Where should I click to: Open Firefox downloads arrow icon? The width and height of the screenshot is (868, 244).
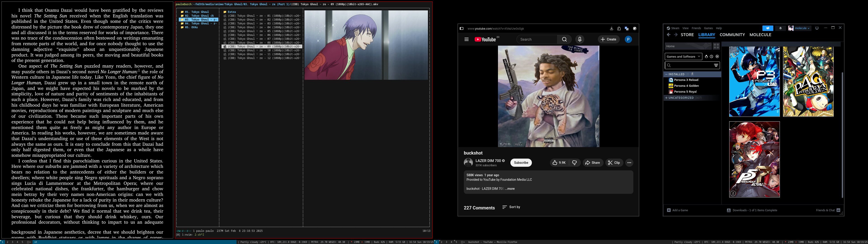pyautogui.click(x=611, y=29)
